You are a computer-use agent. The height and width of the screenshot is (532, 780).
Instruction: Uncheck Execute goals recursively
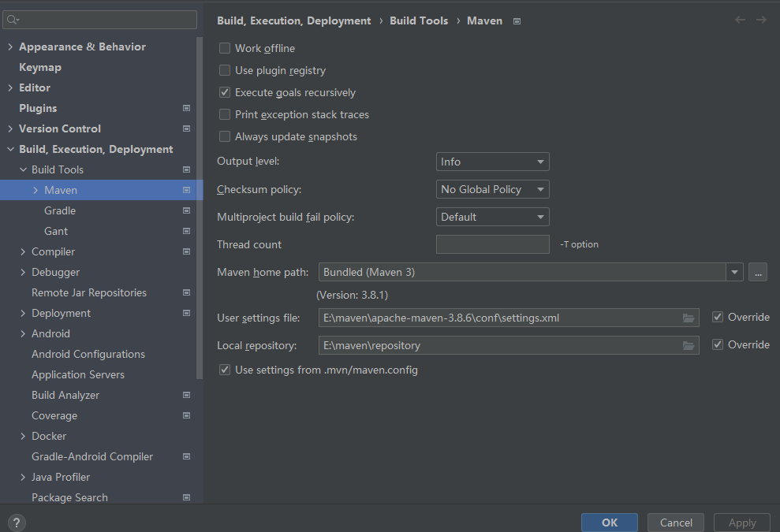pos(225,92)
